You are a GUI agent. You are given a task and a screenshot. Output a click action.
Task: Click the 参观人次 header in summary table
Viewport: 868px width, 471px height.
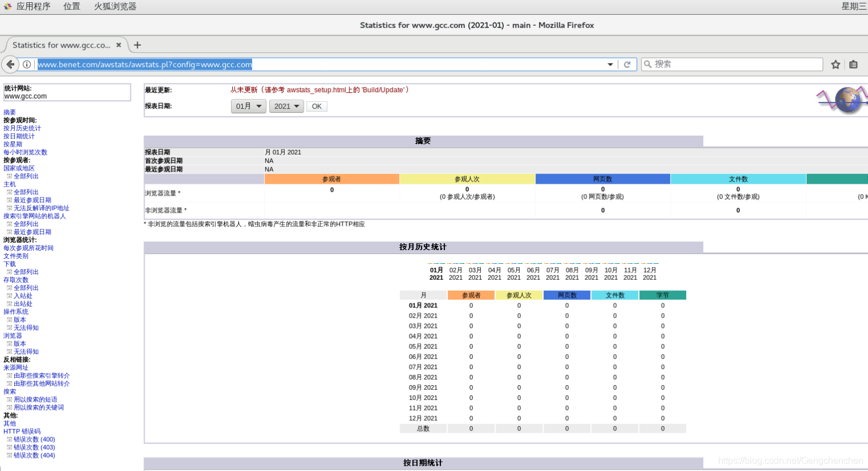467,179
